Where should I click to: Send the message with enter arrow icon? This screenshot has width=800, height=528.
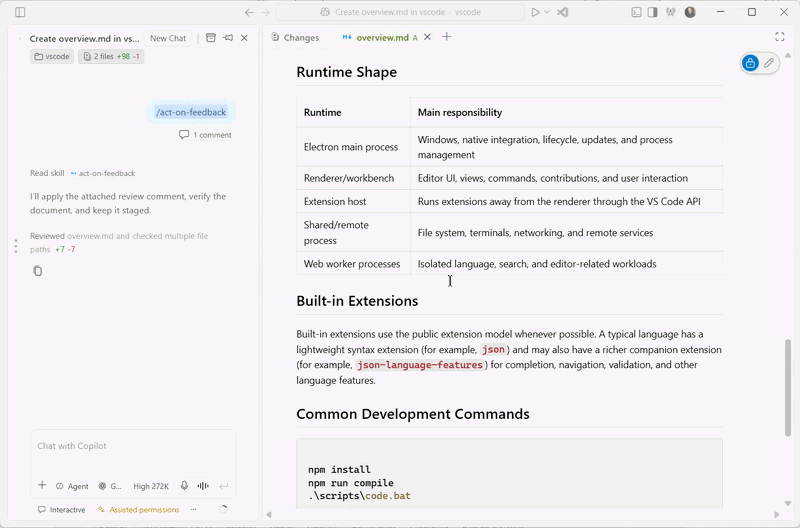click(x=223, y=486)
